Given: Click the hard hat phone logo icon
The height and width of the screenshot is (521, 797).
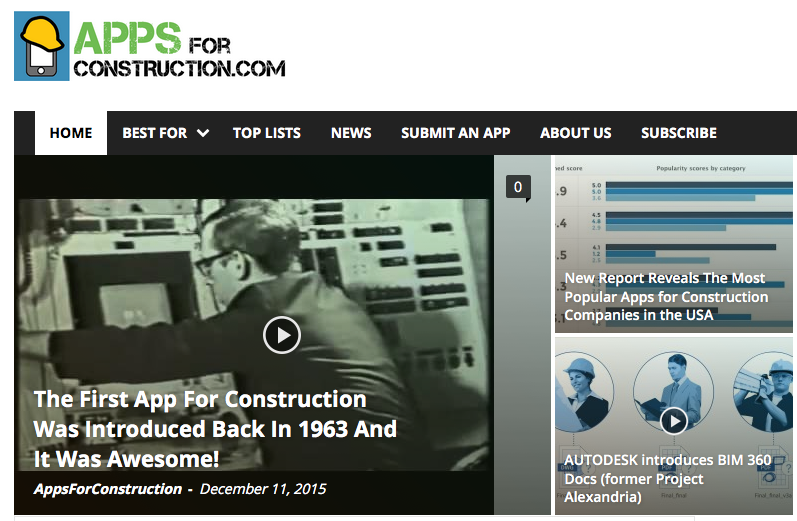Looking at the screenshot, I should 42,46.
